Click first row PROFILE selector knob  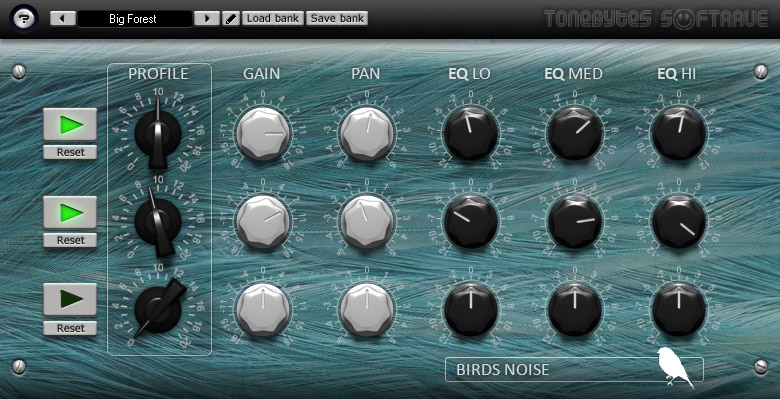(158, 133)
